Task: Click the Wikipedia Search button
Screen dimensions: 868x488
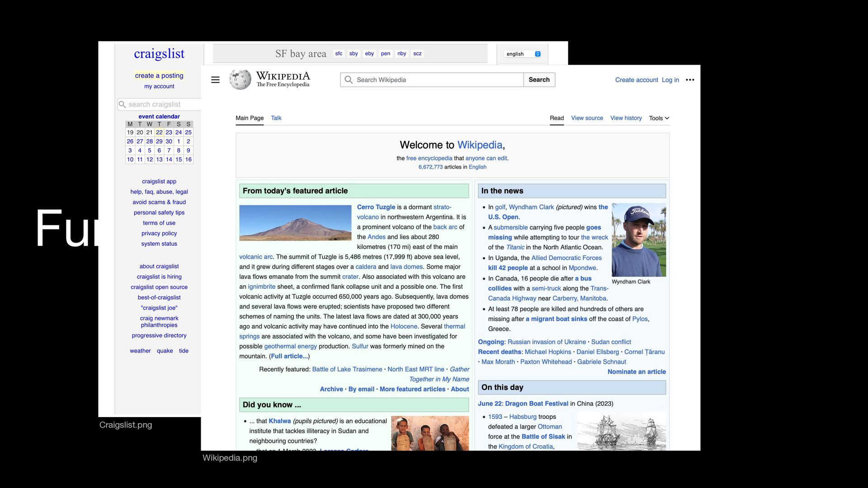Action: [x=539, y=80]
